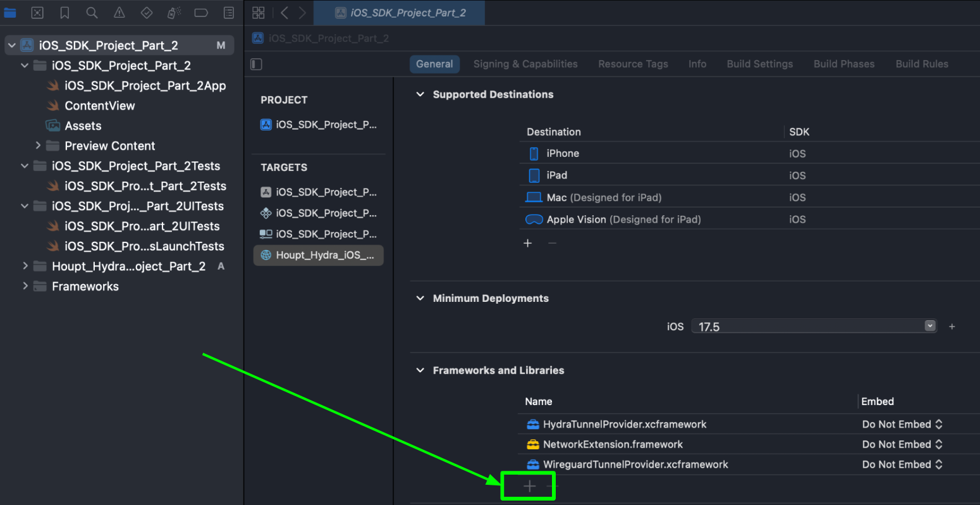Screen dimensions: 980x505
Task: Add a framework with the plus button
Action: tap(530, 486)
